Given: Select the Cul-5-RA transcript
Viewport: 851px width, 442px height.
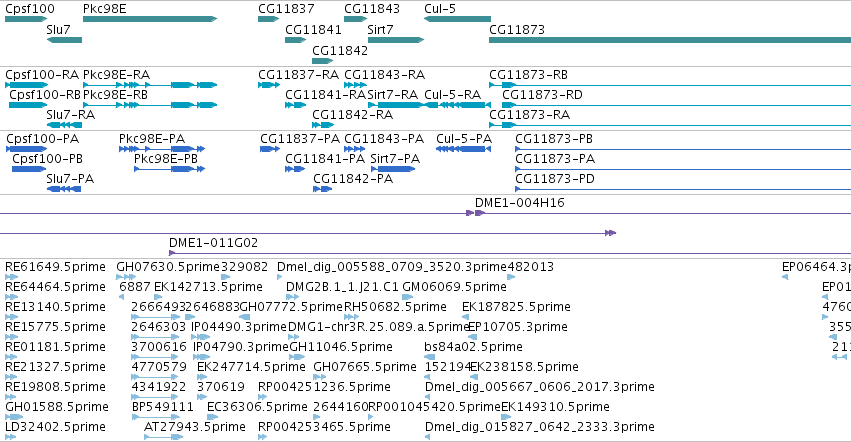Looking at the screenshot, I should [x=458, y=105].
